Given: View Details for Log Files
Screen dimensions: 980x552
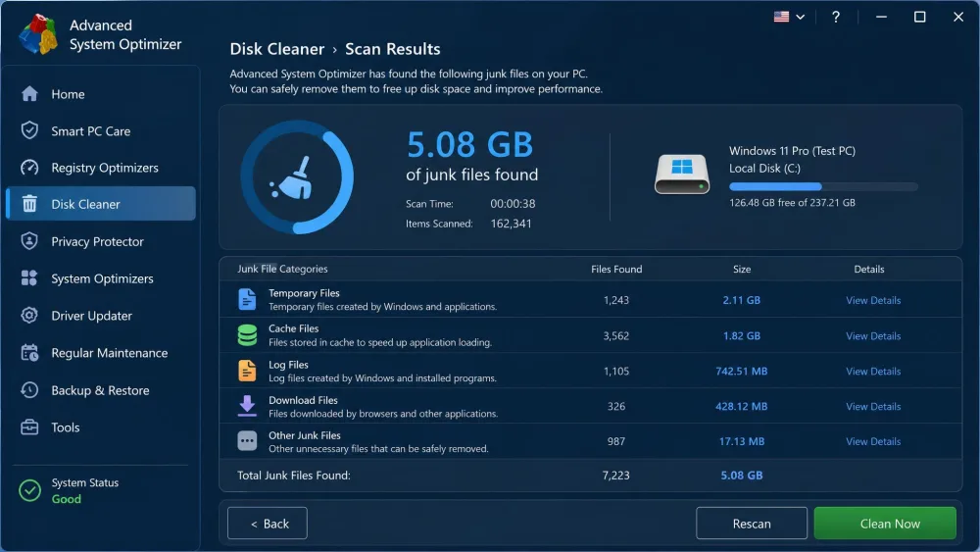Looking at the screenshot, I should [x=873, y=371].
